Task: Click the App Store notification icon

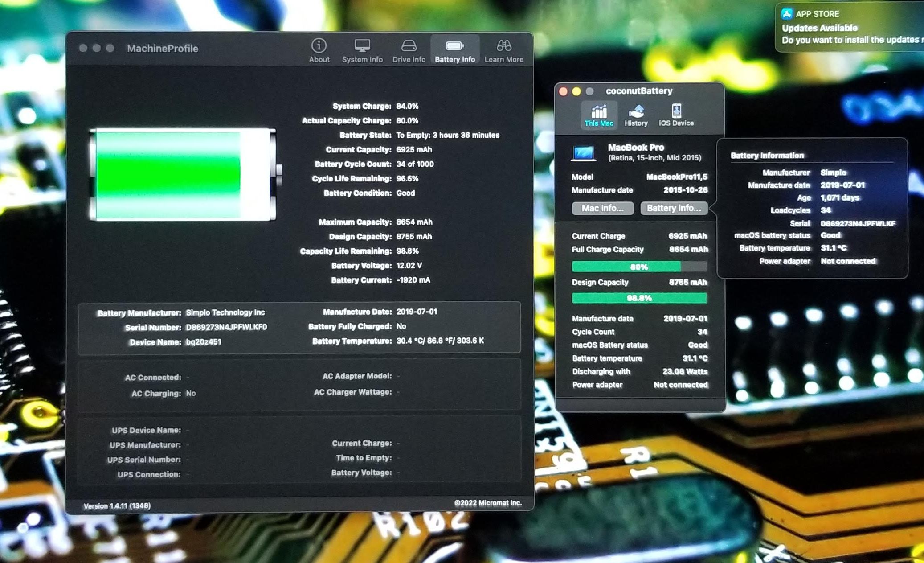Action: (787, 14)
